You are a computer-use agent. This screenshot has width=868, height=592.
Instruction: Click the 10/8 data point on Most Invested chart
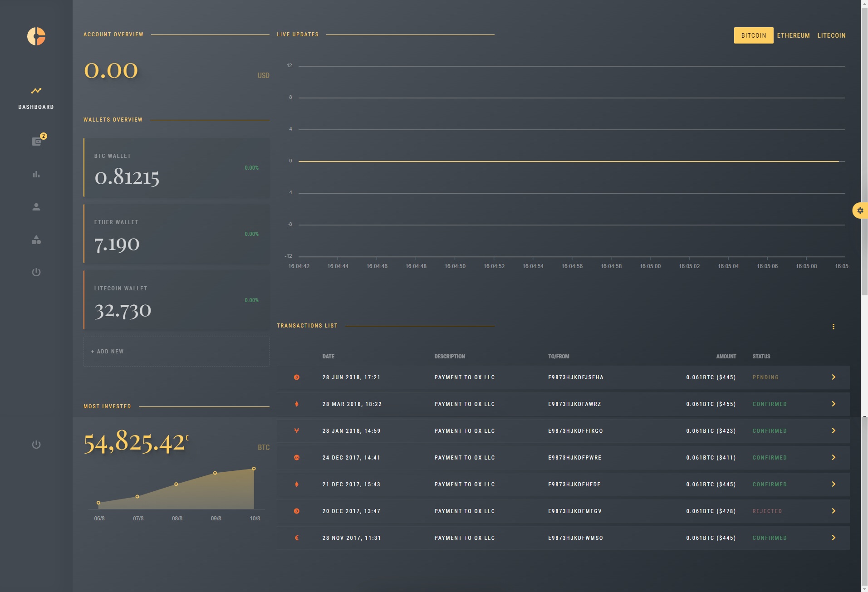click(x=254, y=469)
